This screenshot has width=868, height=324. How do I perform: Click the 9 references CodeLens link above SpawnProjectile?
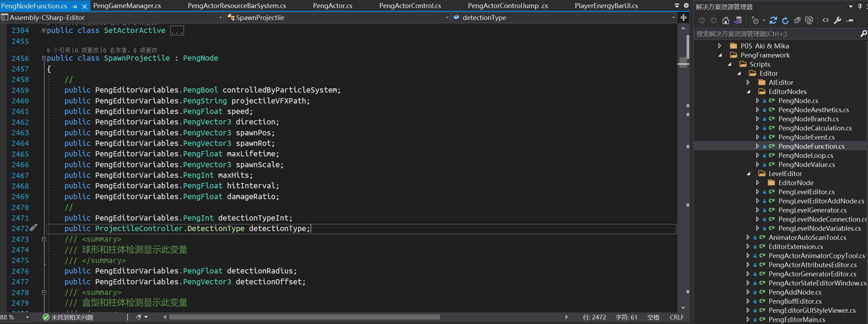58,50
